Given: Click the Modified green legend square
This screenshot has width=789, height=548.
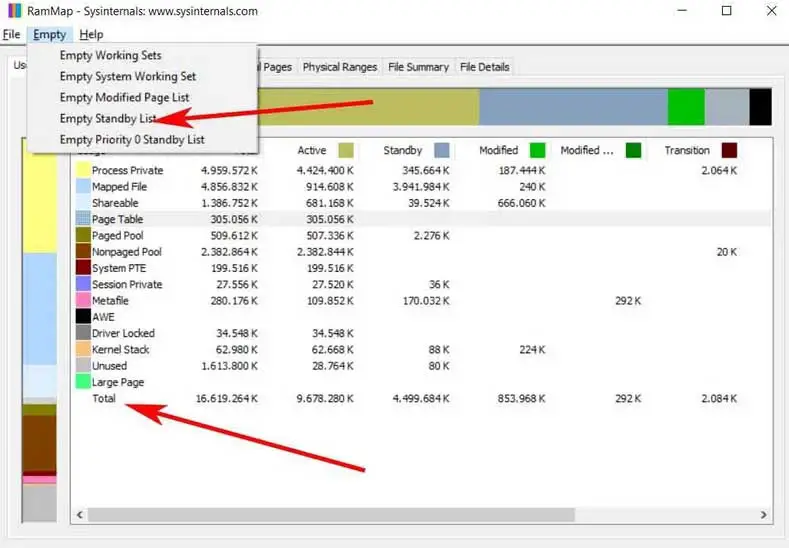Looking at the screenshot, I should 537,150.
